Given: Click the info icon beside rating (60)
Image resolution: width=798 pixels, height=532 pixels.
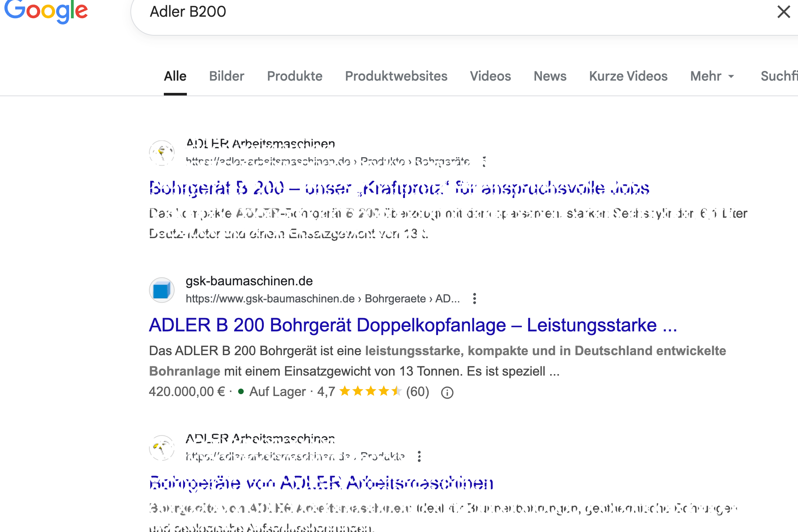Looking at the screenshot, I should coord(447,393).
